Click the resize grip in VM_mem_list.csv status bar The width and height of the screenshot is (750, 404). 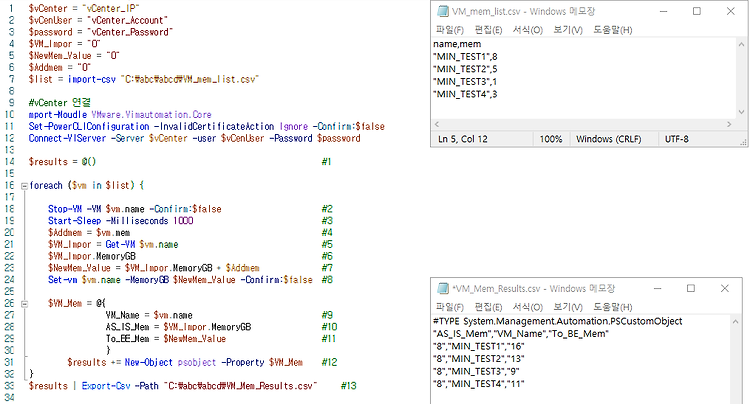point(743,142)
